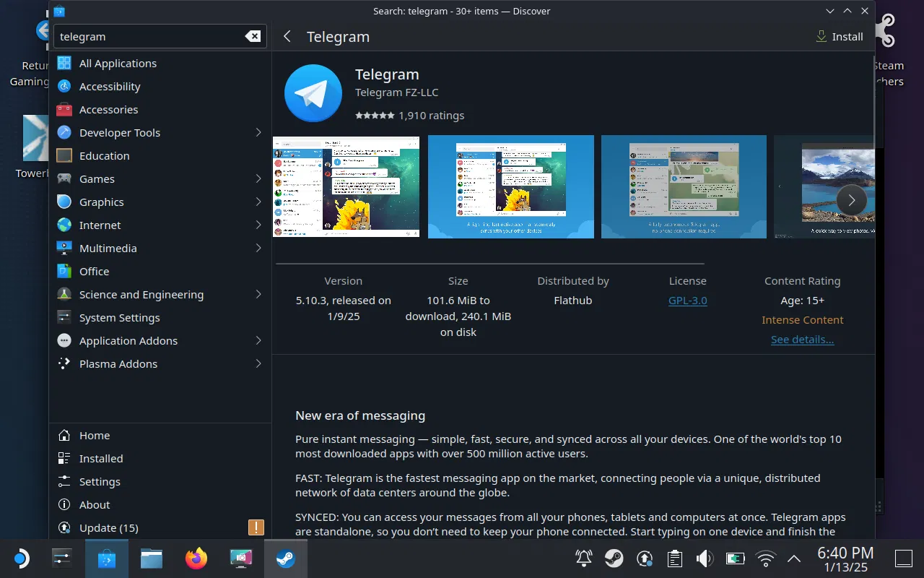Open Dolphin file manager from taskbar

tap(151, 558)
